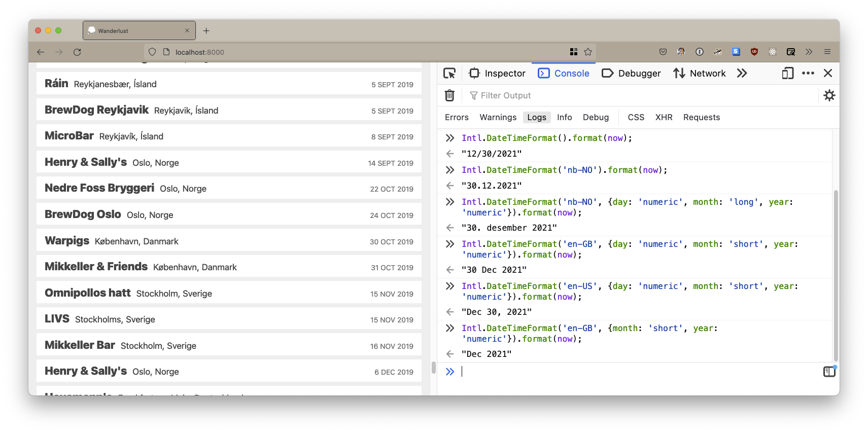Screen dimensions: 868x433
Task: Open the MicroBar entry
Action: pyautogui.click(x=229, y=136)
